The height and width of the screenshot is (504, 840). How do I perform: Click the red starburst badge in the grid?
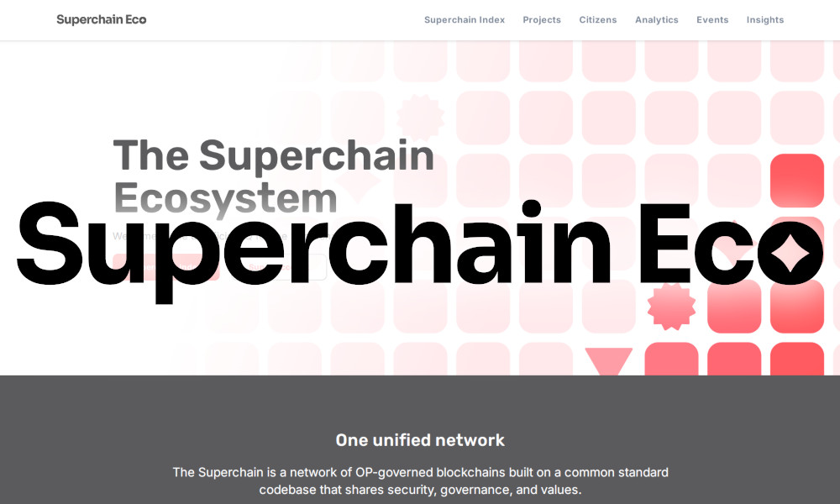(671, 307)
